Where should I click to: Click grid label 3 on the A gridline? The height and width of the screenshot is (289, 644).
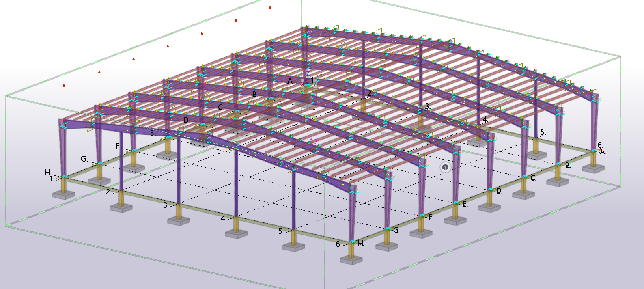(x=427, y=106)
